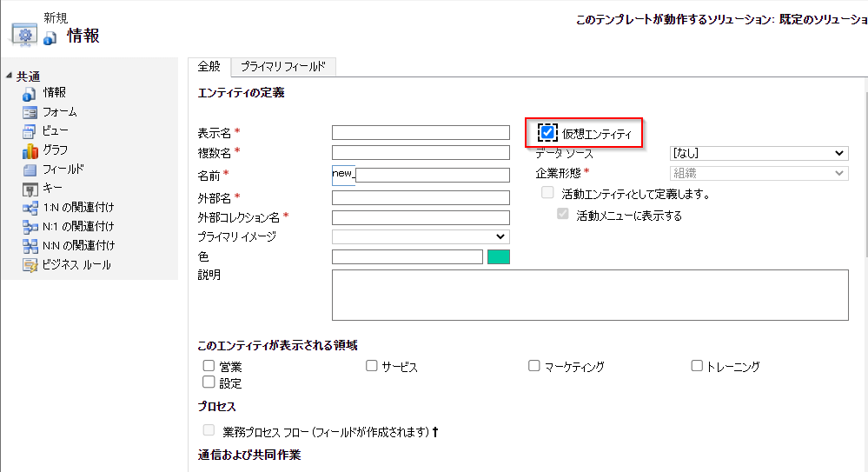
Task: Open N:N の関連付け item
Action: (78, 245)
